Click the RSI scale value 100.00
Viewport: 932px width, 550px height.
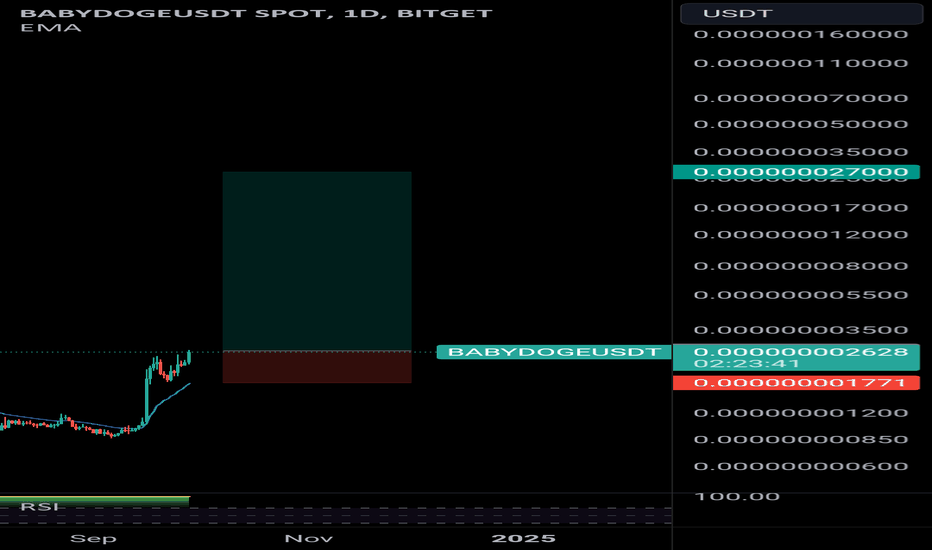[x=737, y=496]
